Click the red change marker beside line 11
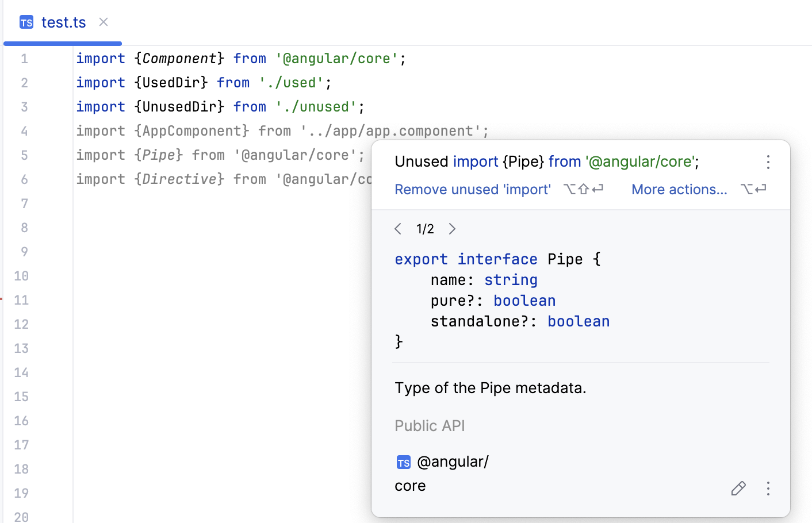The image size is (812, 523). click(x=2, y=299)
